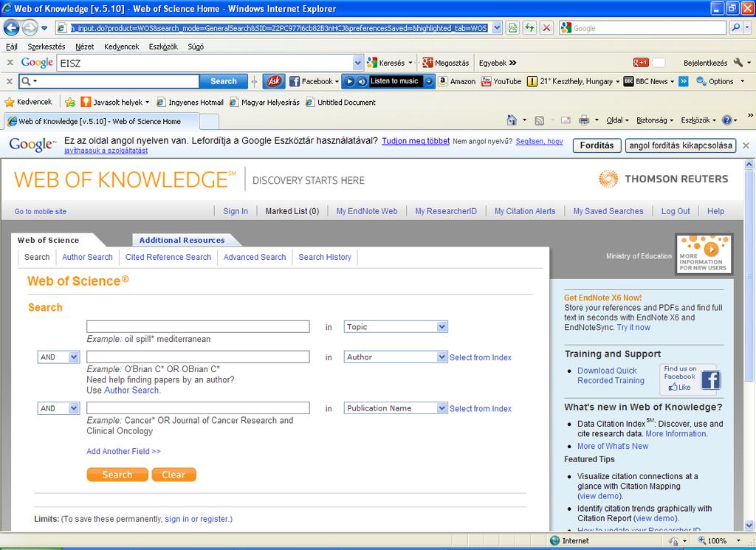Open My EndNote Web link
This screenshot has width=756, height=550.
coord(367,211)
